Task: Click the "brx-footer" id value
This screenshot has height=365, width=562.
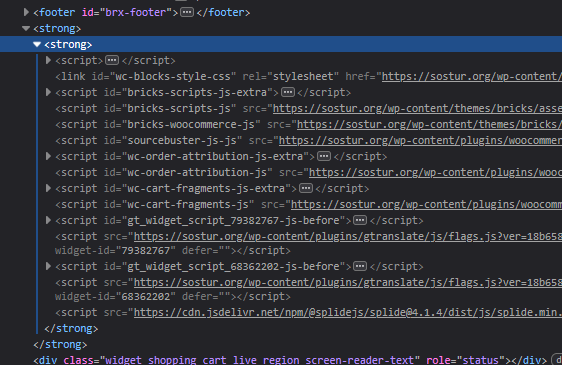Action: click(136, 13)
